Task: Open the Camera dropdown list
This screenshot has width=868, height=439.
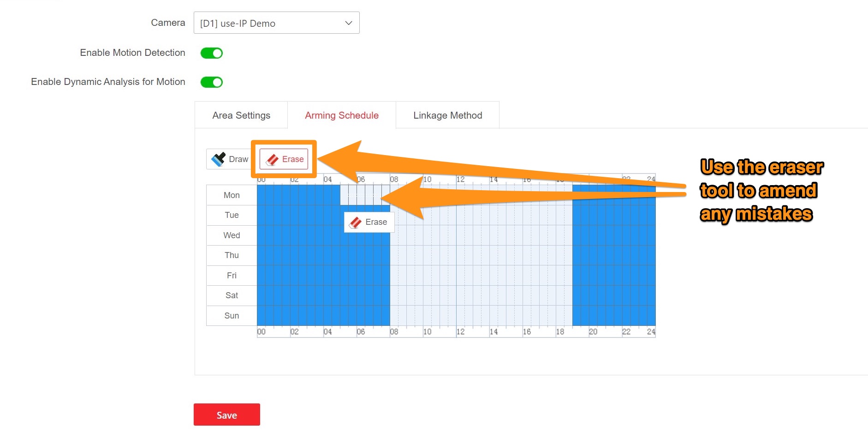Action: pyautogui.click(x=276, y=23)
